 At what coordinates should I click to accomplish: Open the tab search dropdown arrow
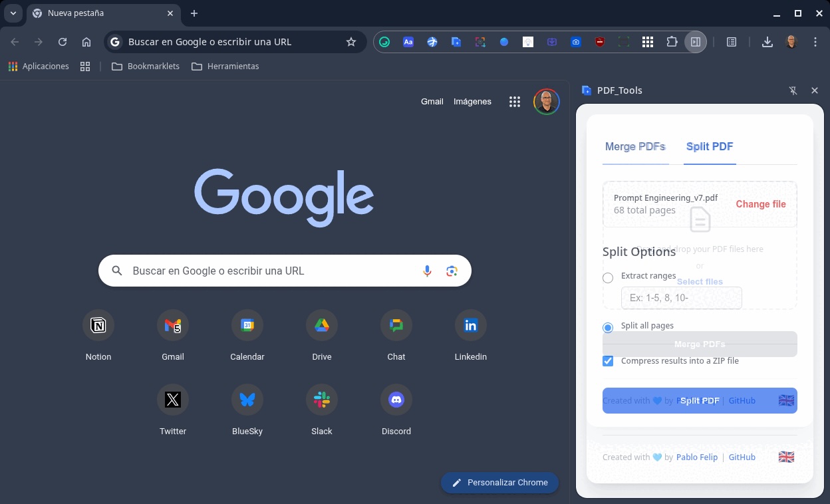pyautogui.click(x=13, y=13)
